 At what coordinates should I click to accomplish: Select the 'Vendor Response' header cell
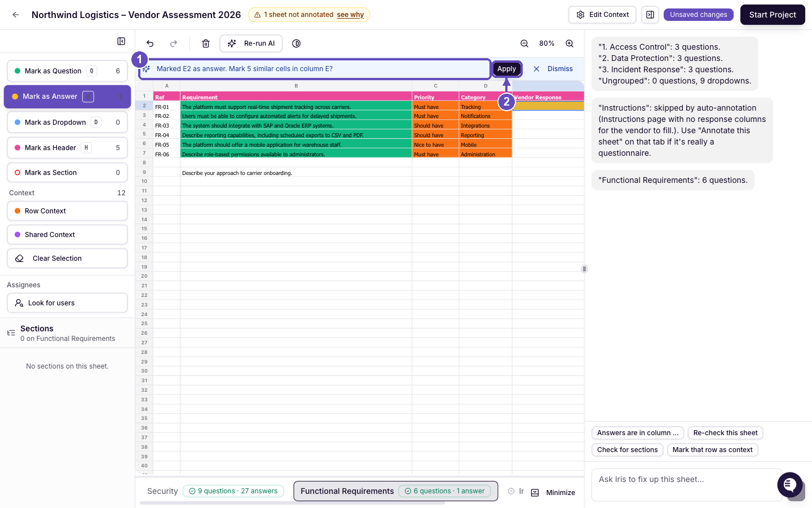(x=548, y=97)
